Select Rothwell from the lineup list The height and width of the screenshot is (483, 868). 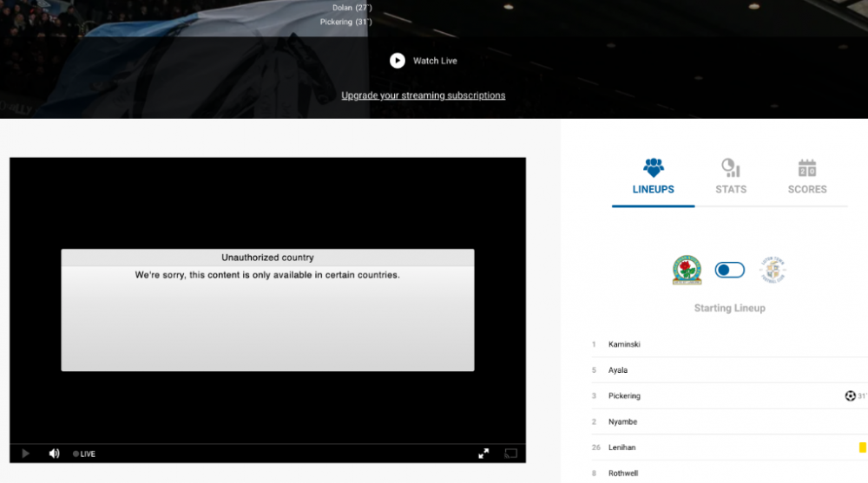[624, 473]
